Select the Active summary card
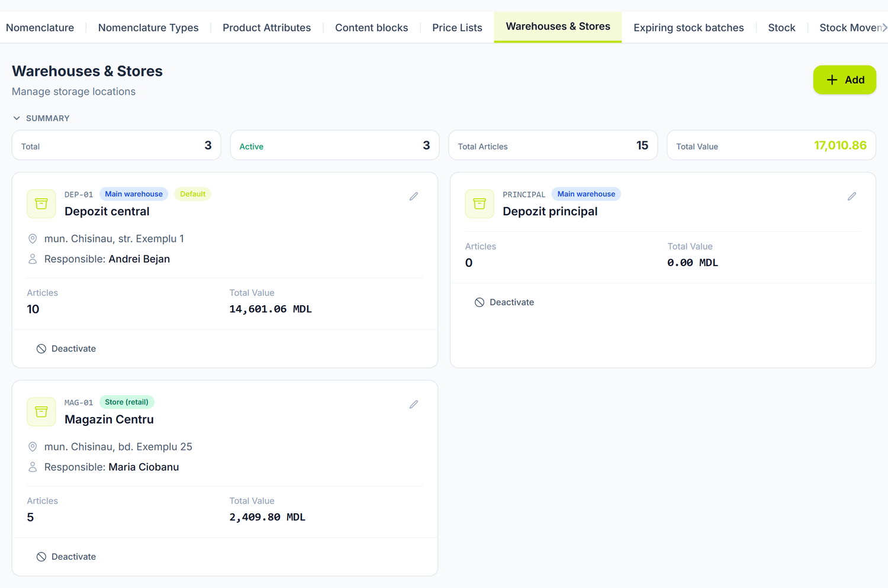The height and width of the screenshot is (588, 888). click(334, 146)
